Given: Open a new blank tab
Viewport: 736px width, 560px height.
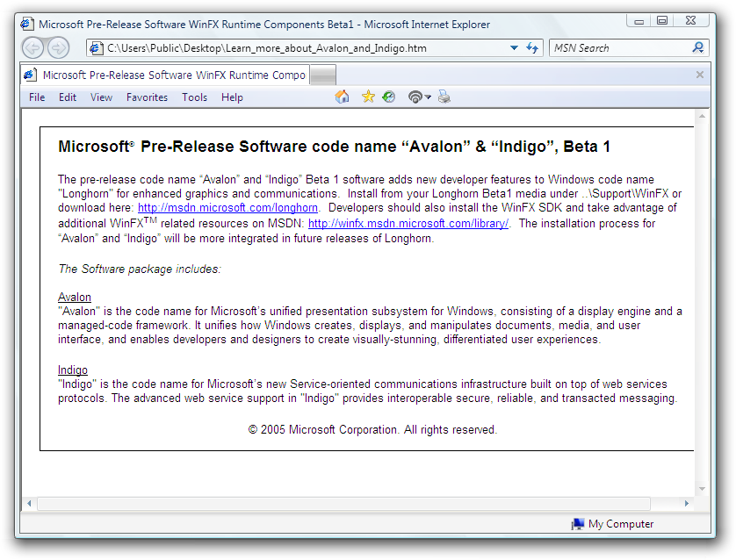Looking at the screenshot, I should (x=323, y=75).
